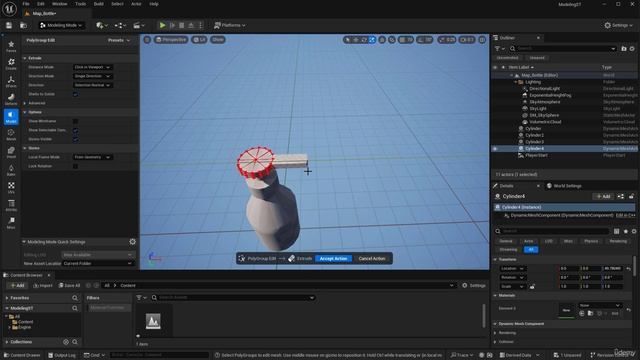Select Cylinder3 in the Outliner
The width and height of the screenshot is (640, 360).
534,142
